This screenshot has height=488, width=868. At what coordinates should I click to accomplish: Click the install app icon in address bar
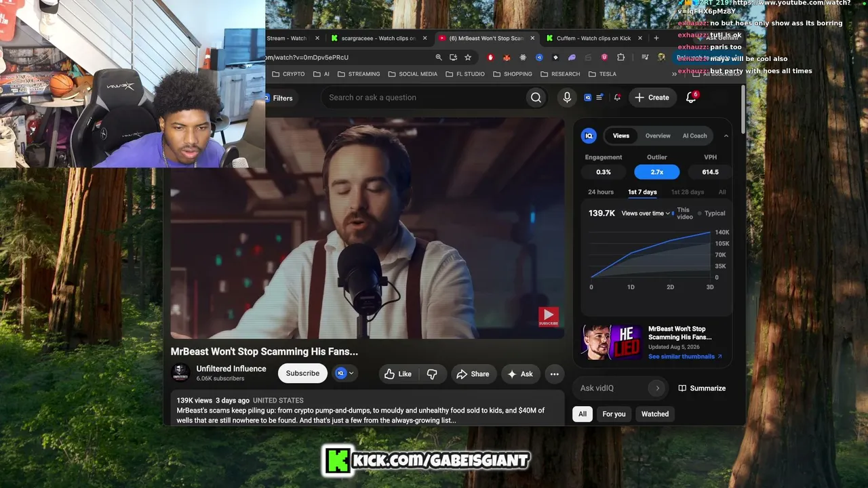pyautogui.click(x=453, y=58)
